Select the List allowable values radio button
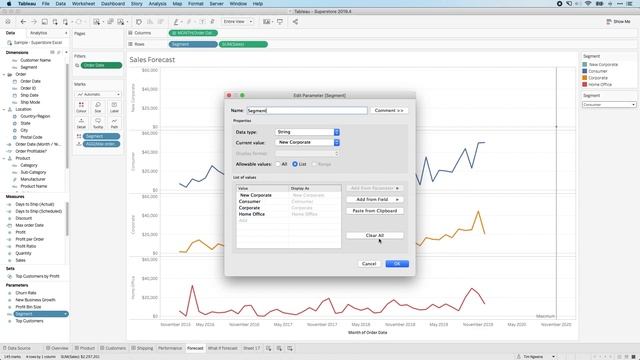This screenshot has width=640, height=360. point(295,164)
